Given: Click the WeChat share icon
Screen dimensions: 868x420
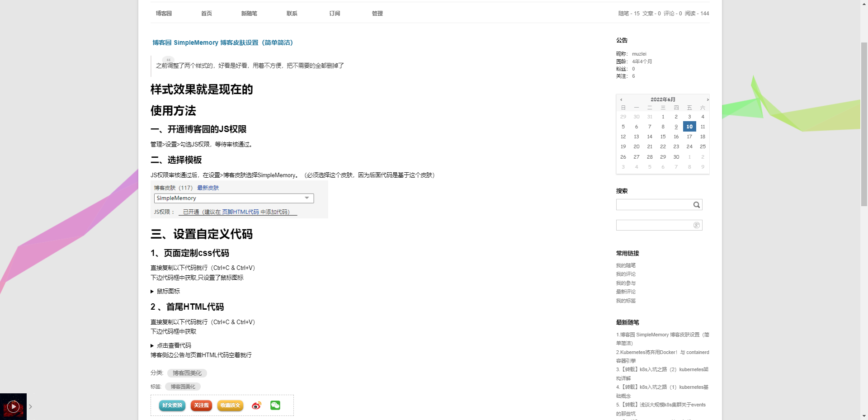Looking at the screenshot, I should (275, 406).
